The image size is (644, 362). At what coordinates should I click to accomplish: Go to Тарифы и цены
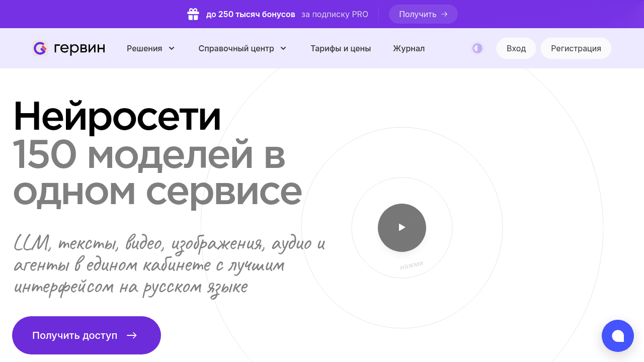pos(340,48)
